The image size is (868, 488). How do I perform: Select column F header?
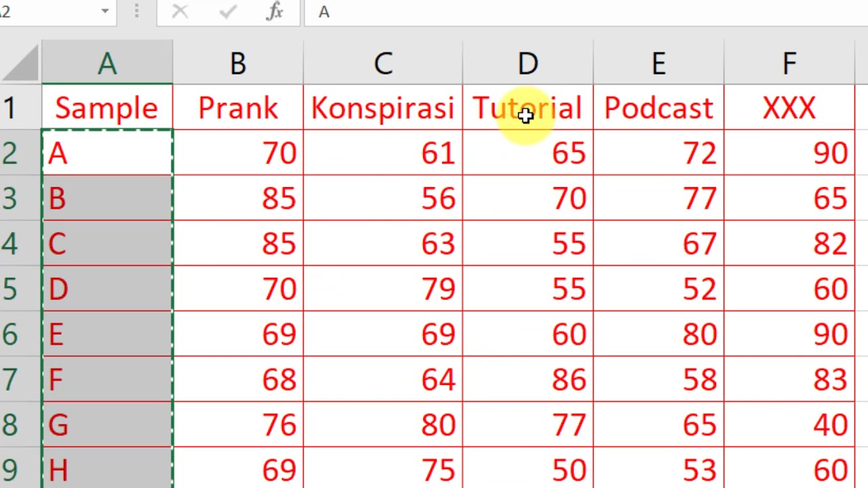tap(789, 63)
